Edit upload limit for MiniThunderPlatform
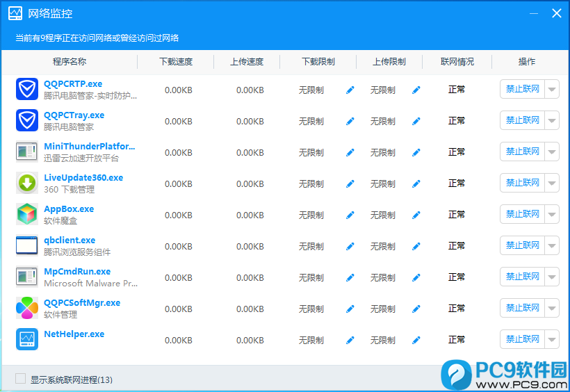 coord(416,152)
